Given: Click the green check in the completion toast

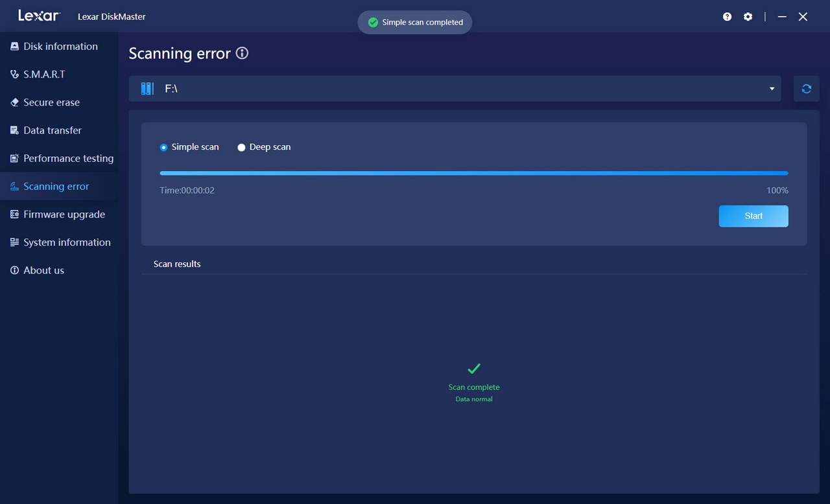Looking at the screenshot, I should click(x=373, y=22).
